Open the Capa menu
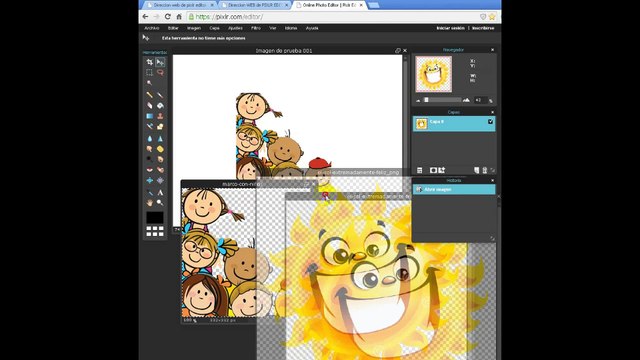 click(x=214, y=28)
